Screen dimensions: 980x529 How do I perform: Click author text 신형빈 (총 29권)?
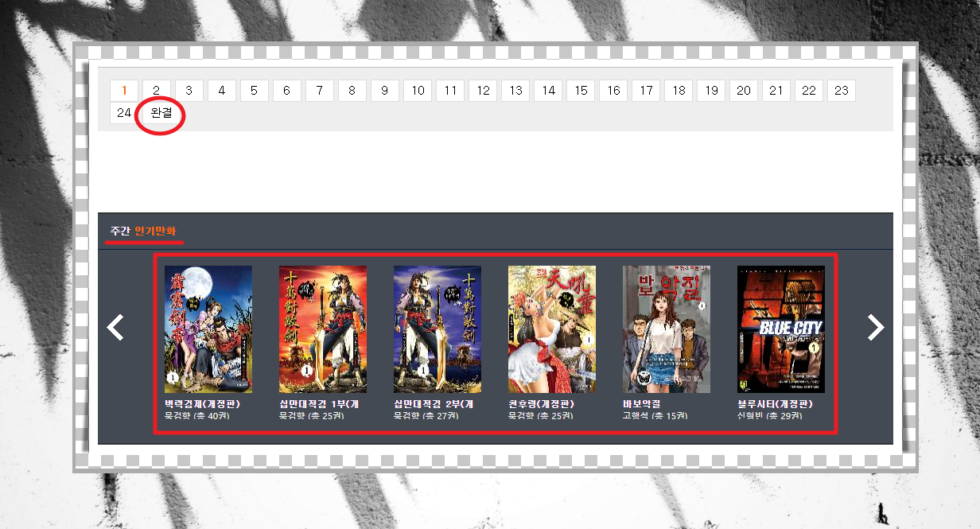pyautogui.click(x=770, y=416)
